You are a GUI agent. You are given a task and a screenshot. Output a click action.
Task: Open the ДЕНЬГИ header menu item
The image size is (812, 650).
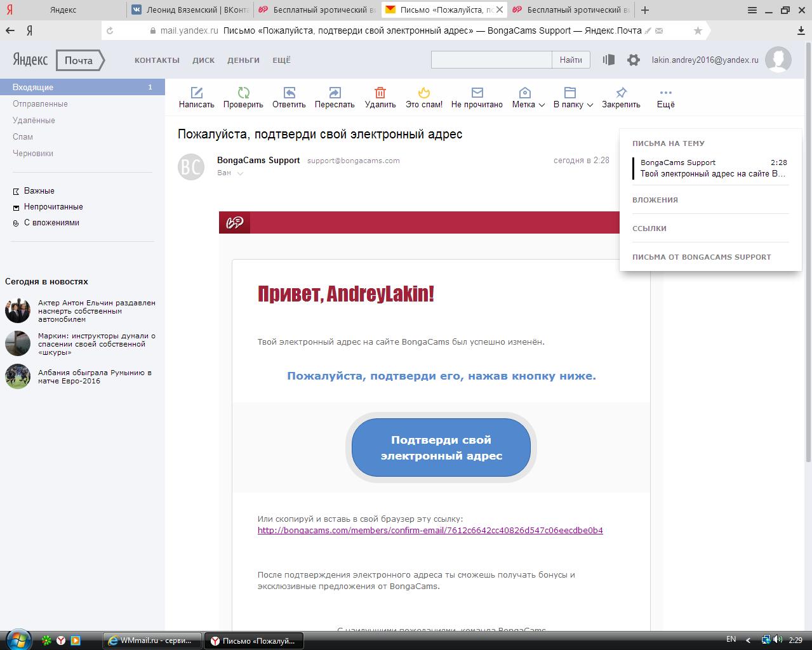[x=243, y=60]
